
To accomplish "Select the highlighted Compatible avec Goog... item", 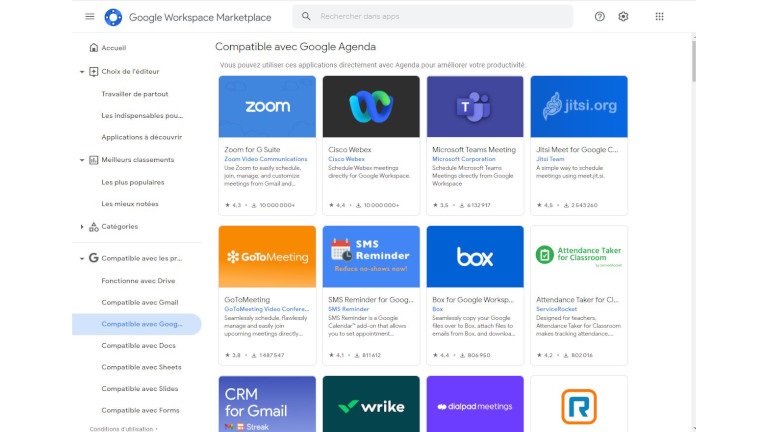I will pos(137,324).
